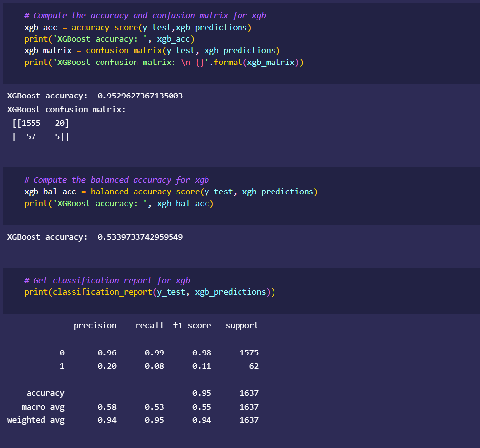Viewport: 480px width, 448px height.
Task: Click the print(classification_report(y_test, xgb_predictions)) line
Action: pos(150,292)
